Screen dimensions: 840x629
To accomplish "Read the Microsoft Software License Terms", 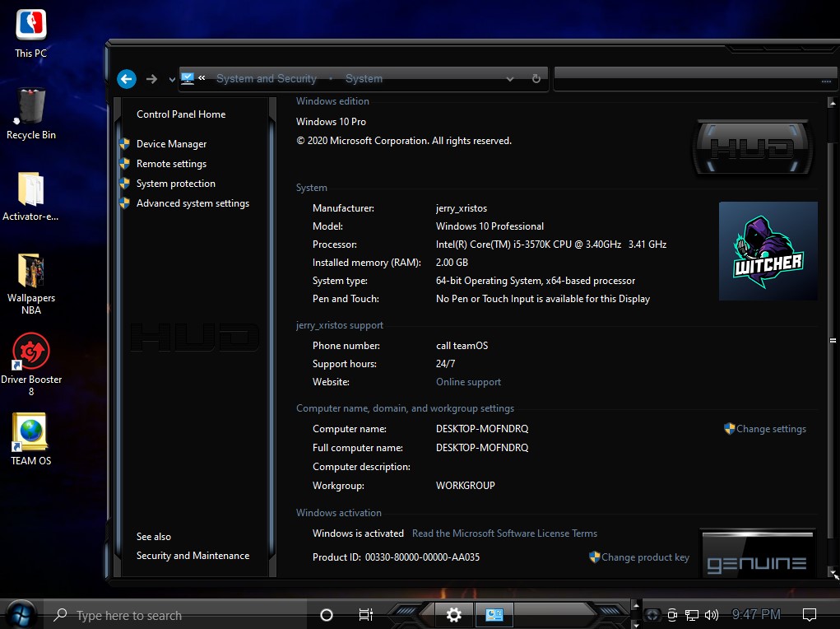I will click(504, 533).
